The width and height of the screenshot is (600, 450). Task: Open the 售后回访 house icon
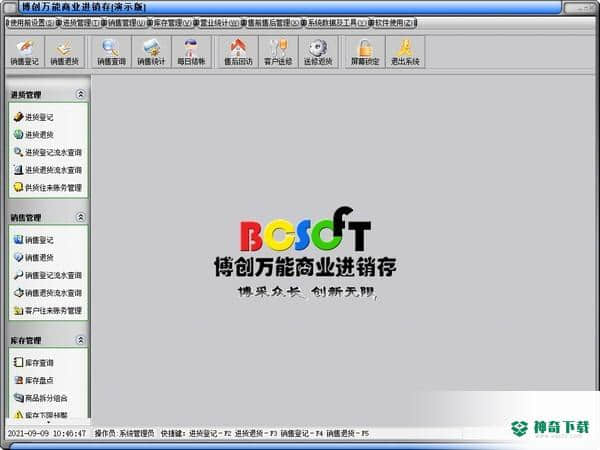click(238, 52)
